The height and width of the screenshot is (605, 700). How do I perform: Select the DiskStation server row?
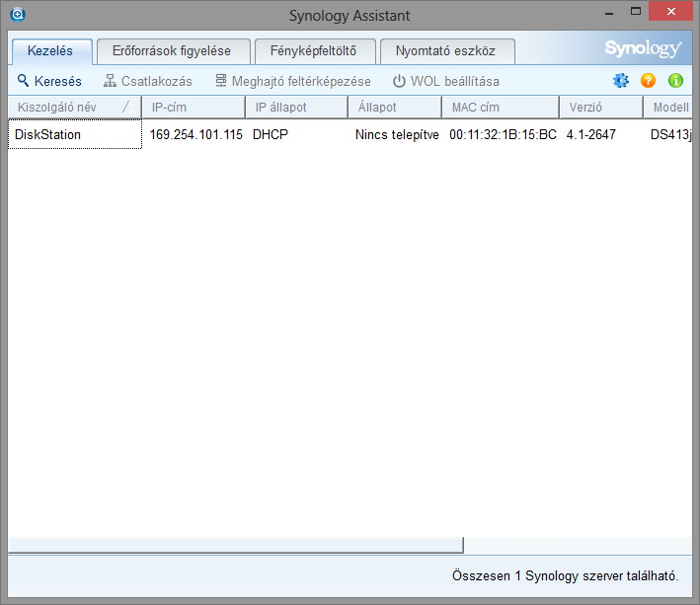pos(350,134)
